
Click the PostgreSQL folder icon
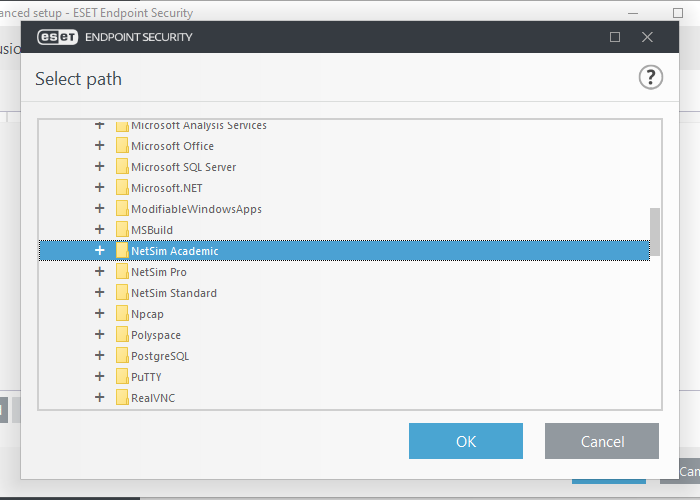pos(122,355)
